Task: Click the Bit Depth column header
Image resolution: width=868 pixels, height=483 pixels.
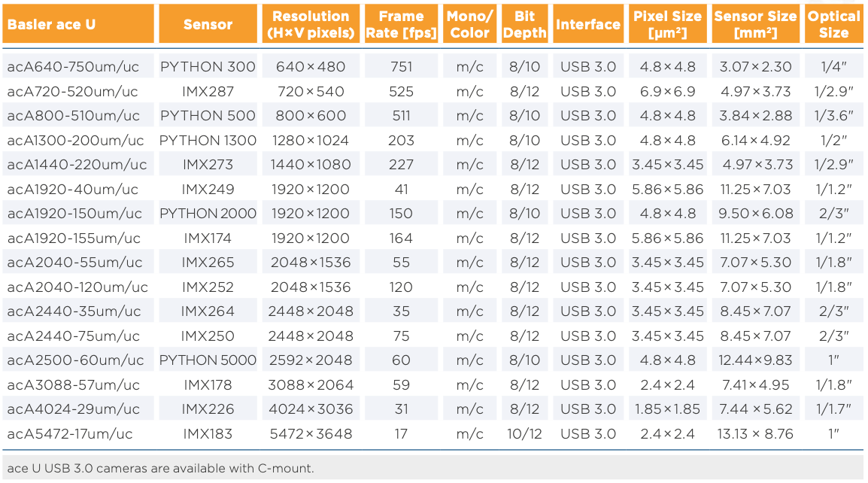Action: (524, 25)
